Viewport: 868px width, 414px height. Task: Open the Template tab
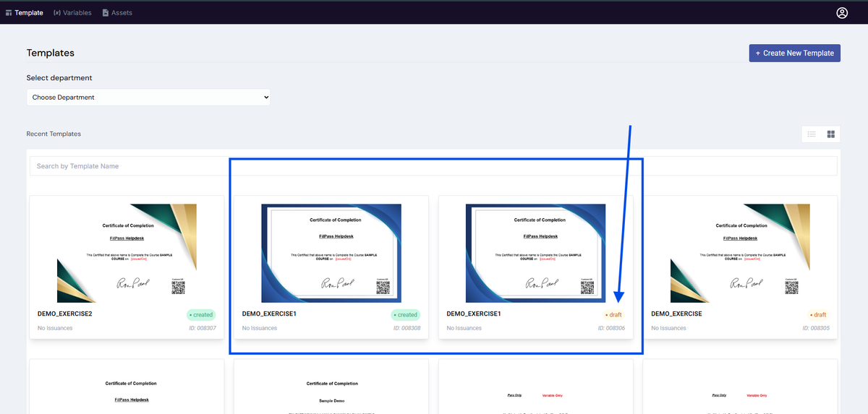point(24,13)
